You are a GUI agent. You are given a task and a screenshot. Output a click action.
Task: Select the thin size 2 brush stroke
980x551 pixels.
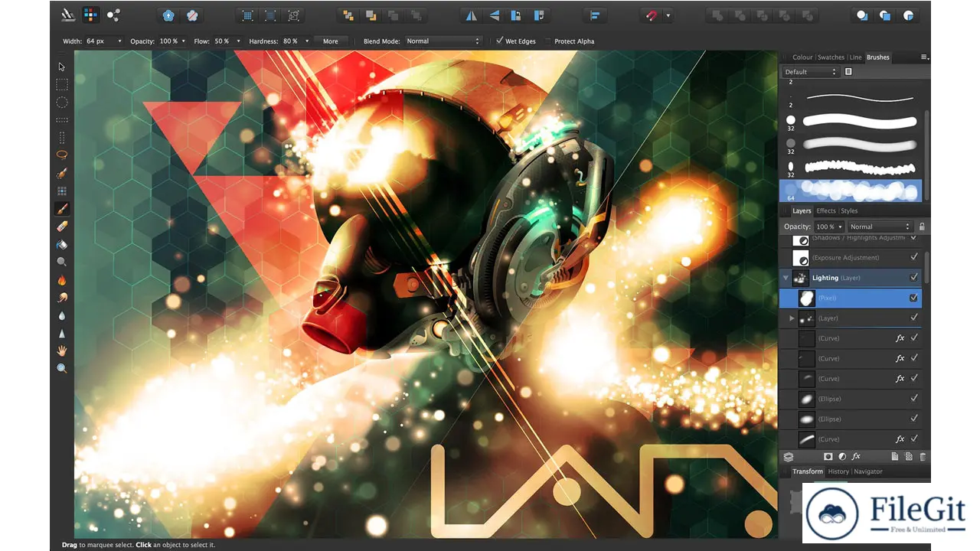[x=851, y=97]
